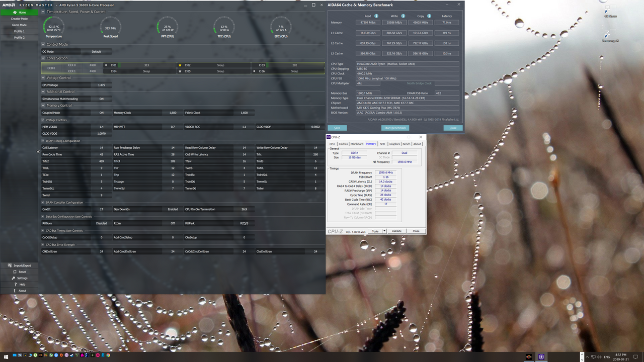This screenshot has height=362, width=644.
Task: Click the Reset option in Ryzen Master
Action: click(19, 272)
